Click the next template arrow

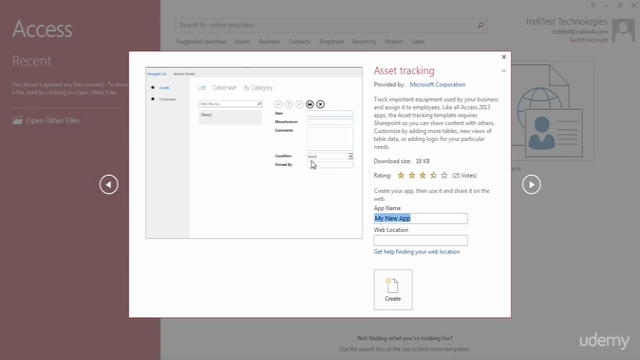coord(531,184)
